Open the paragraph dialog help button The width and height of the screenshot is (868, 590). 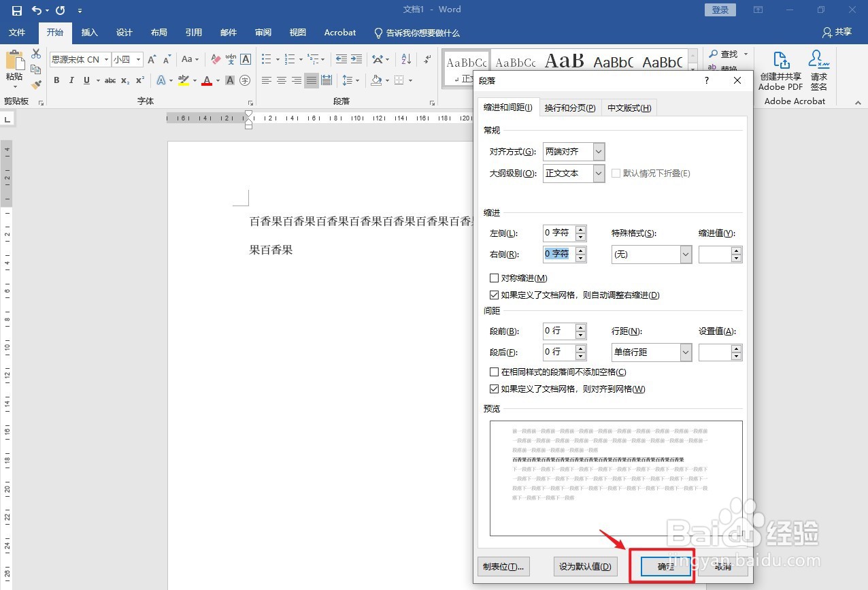point(707,80)
